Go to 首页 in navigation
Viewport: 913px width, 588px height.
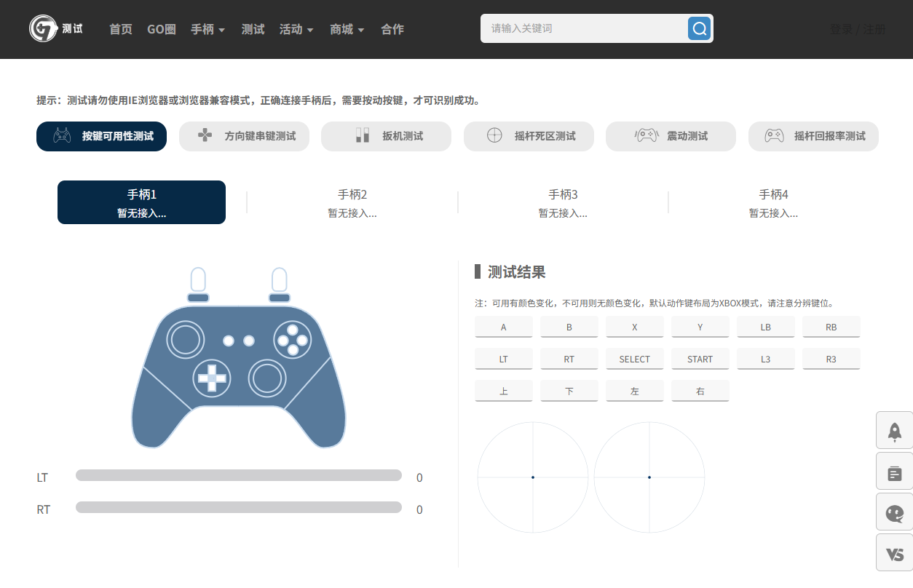(121, 29)
